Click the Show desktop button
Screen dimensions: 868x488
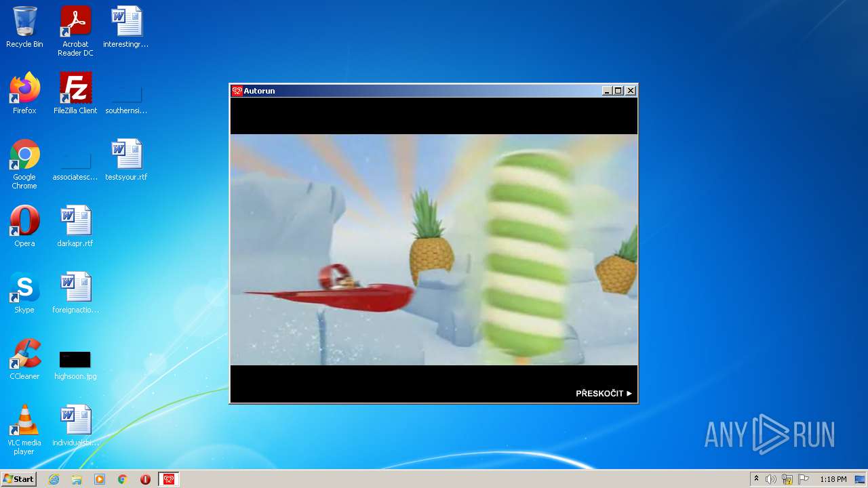[x=860, y=479]
